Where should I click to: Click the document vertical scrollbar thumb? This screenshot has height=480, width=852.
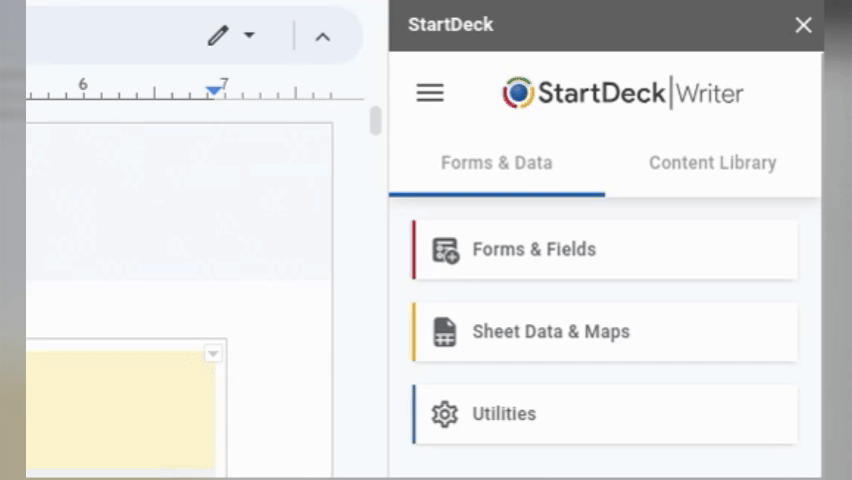(375, 121)
